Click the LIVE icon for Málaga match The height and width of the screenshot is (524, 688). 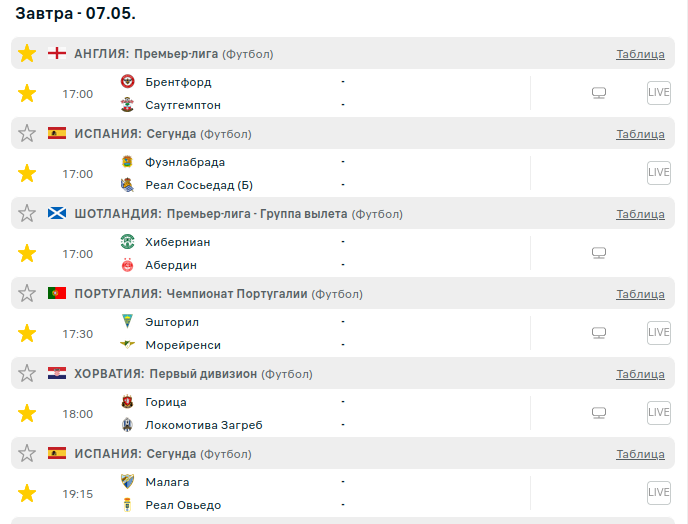658,493
